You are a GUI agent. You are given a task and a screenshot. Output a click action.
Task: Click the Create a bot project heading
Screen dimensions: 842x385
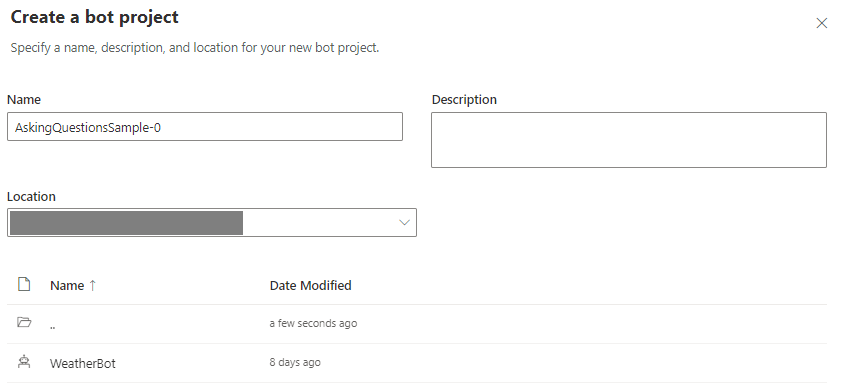pyautogui.click(x=95, y=17)
